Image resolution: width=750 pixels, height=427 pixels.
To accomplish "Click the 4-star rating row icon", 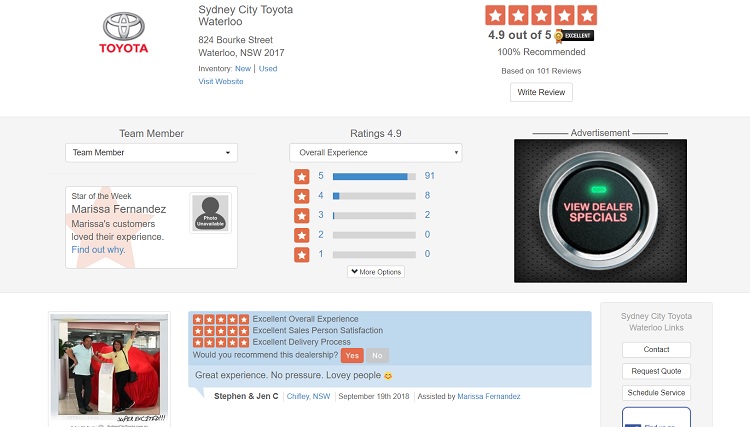I will 301,196.
